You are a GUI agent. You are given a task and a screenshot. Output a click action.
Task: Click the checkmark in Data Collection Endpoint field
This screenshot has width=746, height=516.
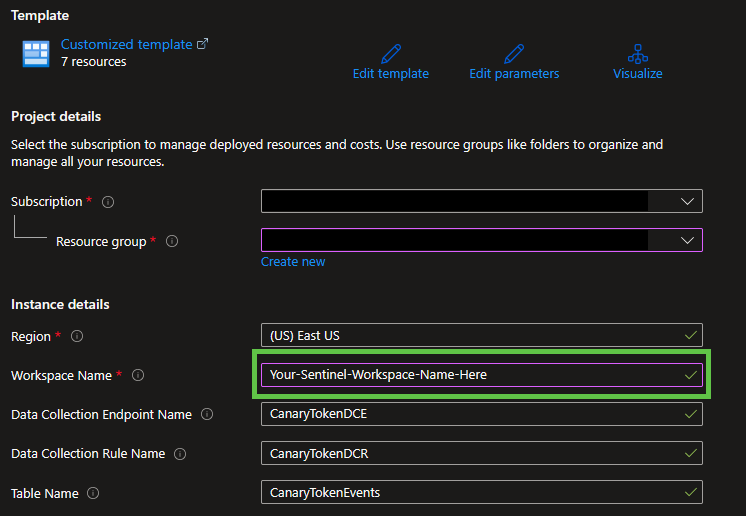tap(691, 414)
